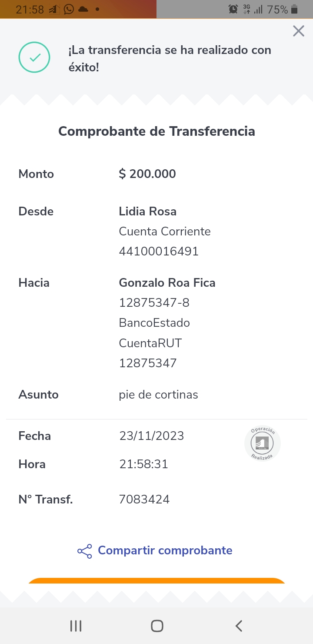Tap the recipient name Gonzalo Roa Fica

[167, 283]
